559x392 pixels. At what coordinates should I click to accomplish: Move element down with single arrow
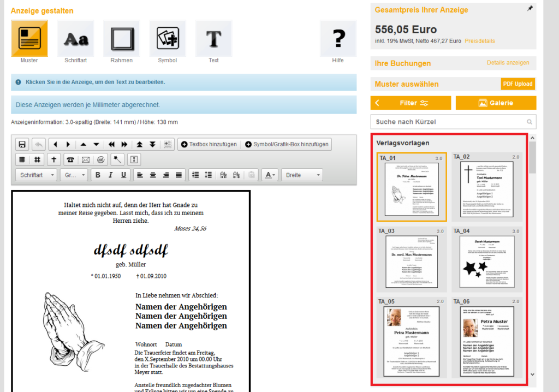click(x=96, y=145)
